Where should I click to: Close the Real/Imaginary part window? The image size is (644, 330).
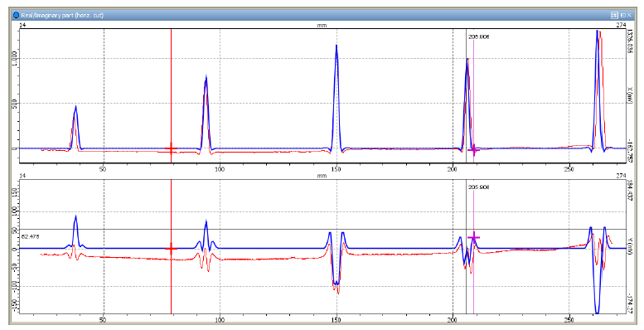629,15
